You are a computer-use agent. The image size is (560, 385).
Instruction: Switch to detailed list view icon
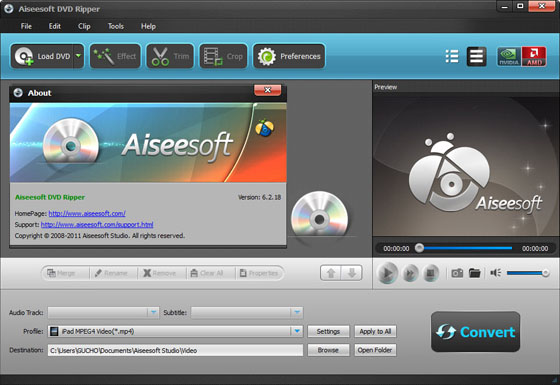(452, 56)
